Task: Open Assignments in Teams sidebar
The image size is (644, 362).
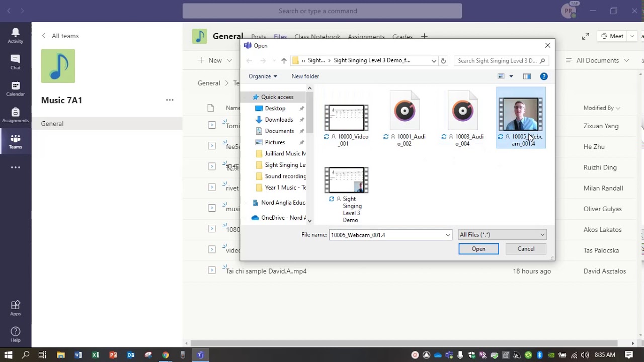Action: (16, 115)
